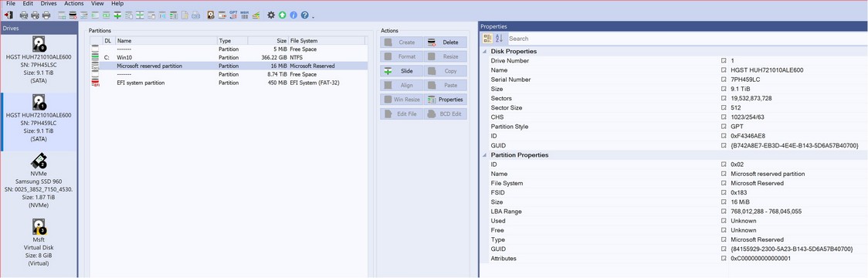Open the Edit menu
The width and height of the screenshot is (868, 278).
pyautogui.click(x=28, y=3)
